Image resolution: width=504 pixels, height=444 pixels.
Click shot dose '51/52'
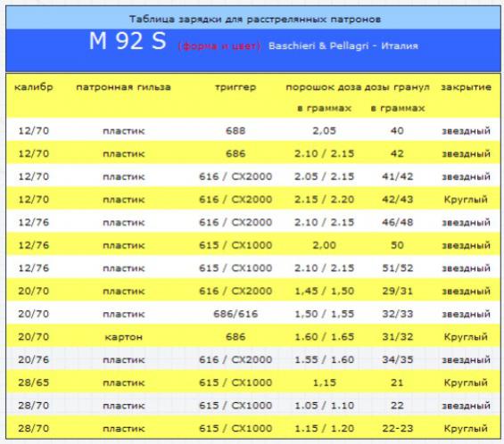click(397, 268)
